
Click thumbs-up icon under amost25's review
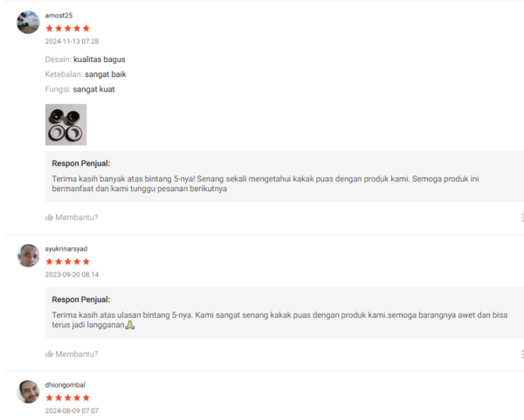(49, 217)
